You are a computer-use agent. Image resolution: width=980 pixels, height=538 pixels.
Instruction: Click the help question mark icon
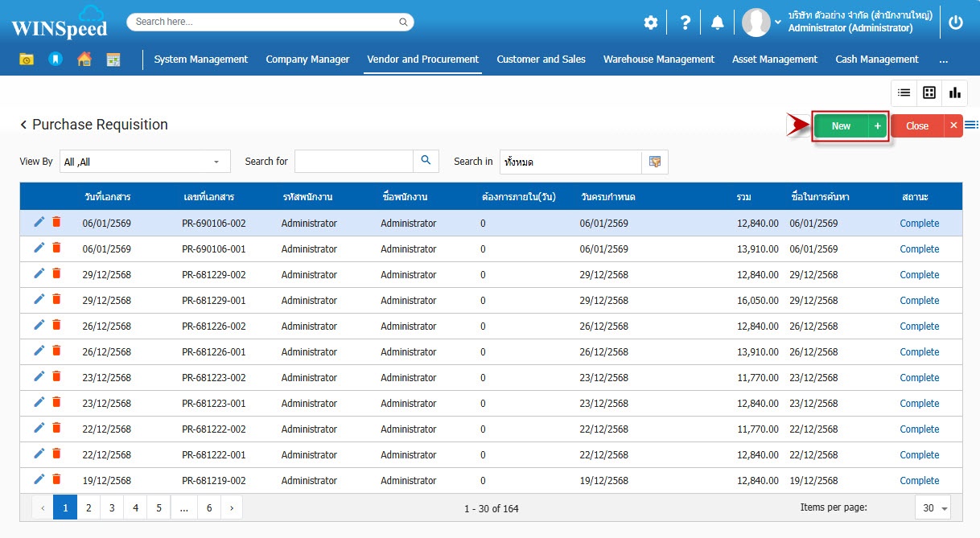685,23
